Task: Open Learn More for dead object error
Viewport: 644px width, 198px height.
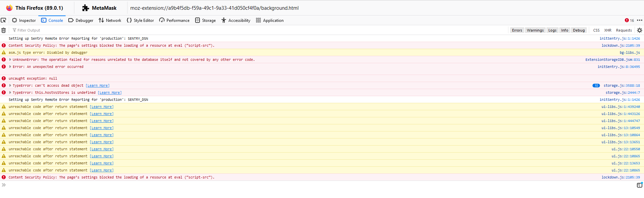Action: pyautogui.click(x=98, y=85)
